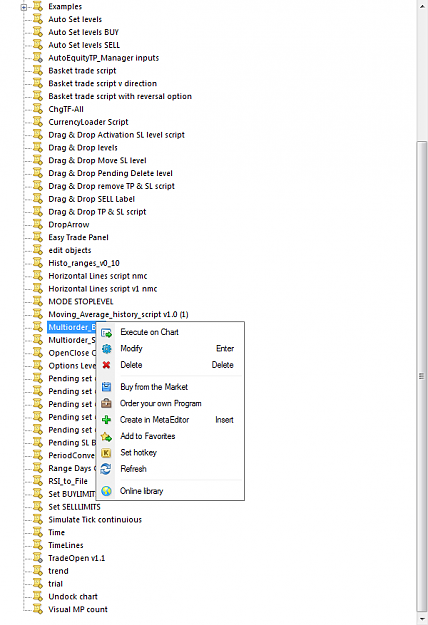Click script icon beside RSI_to_File
Image resolution: width=428 pixels, height=625 pixels.
pyautogui.click(x=38, y=481)
